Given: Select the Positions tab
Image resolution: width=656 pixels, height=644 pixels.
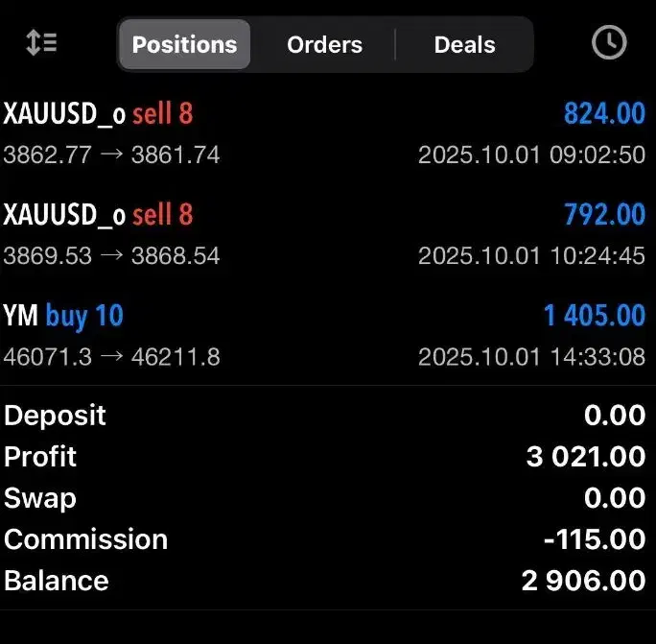Looking at the screenshot, I should click(184, 45).
